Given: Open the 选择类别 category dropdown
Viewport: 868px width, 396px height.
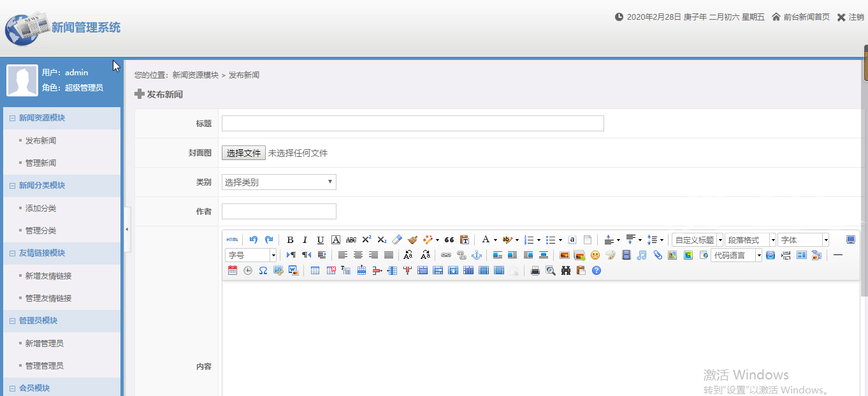Looking at the screenshot, I should click(x=278, y=182).
